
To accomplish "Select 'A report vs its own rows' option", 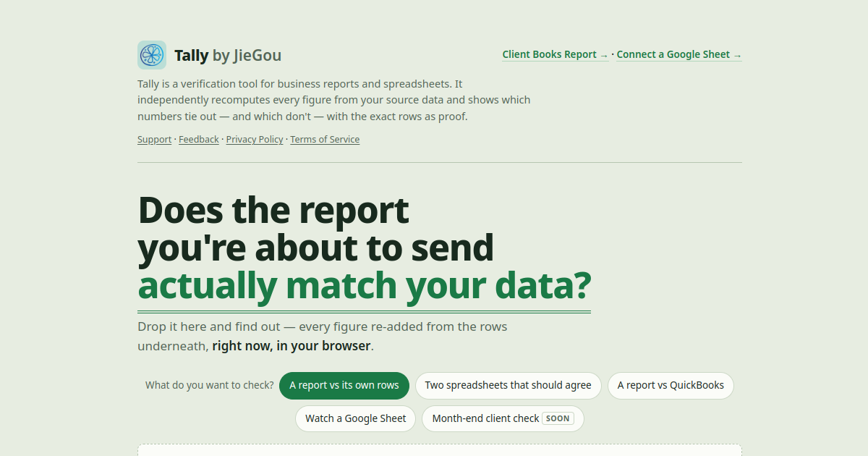I will point(344,385).
